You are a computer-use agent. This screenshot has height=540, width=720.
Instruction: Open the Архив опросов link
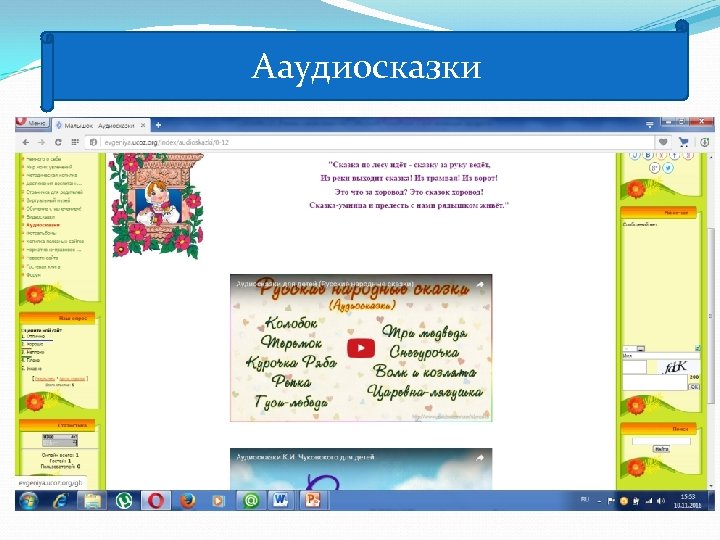pos(73,379)
